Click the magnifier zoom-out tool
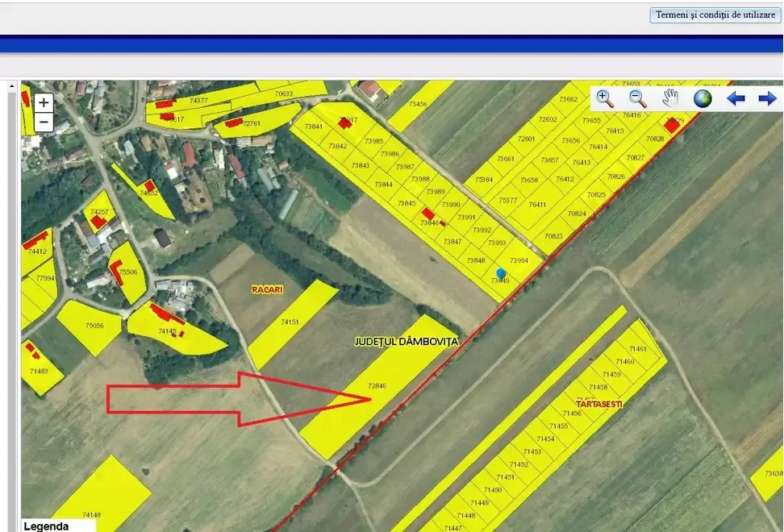The width and height of the screenshot is (784, 532). point(637,98)
